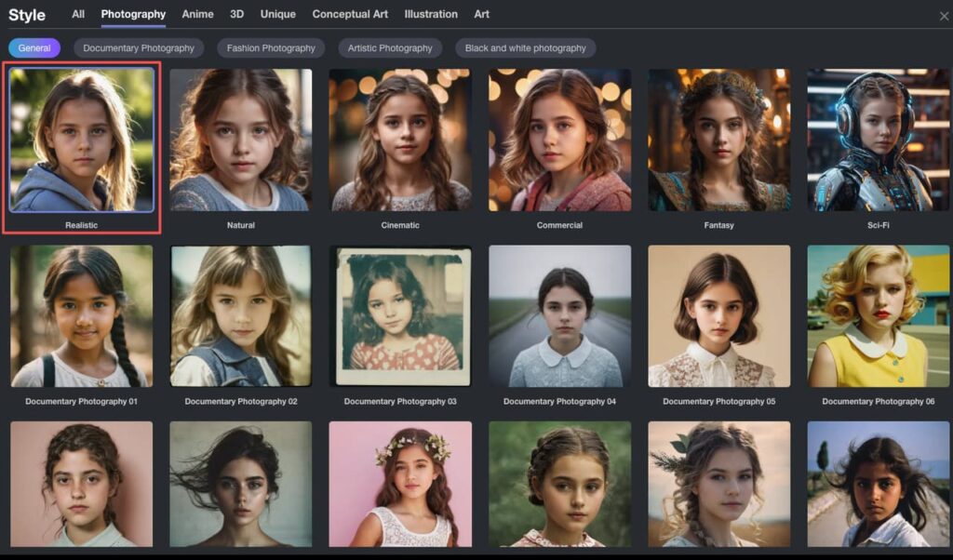953x560 pixels.
Task: Switch to the 3D tab
Action: (237, 14)
